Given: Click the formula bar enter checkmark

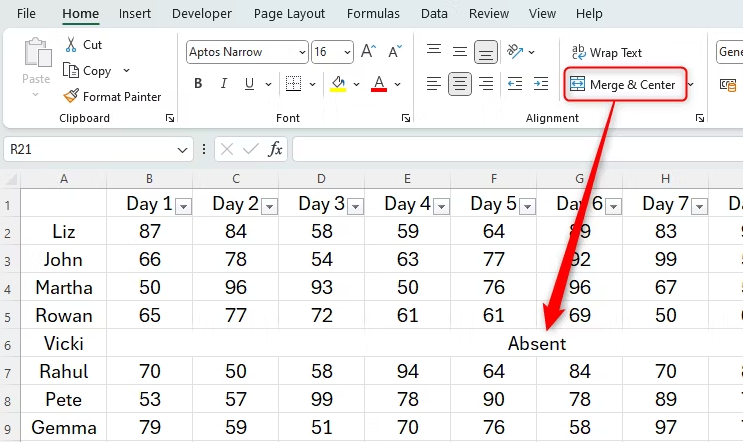Looking at the screenshot, I should pyautogui.click(x=251, y=150).
